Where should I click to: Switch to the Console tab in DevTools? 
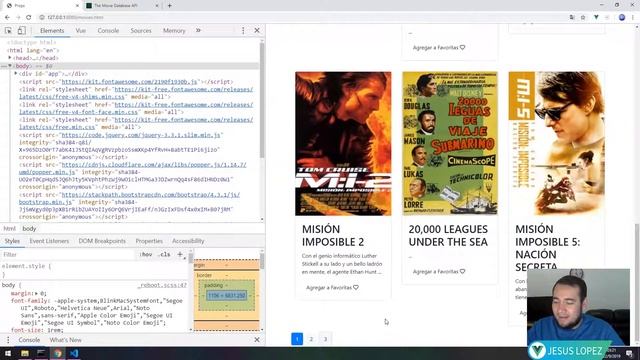[108, 31]
